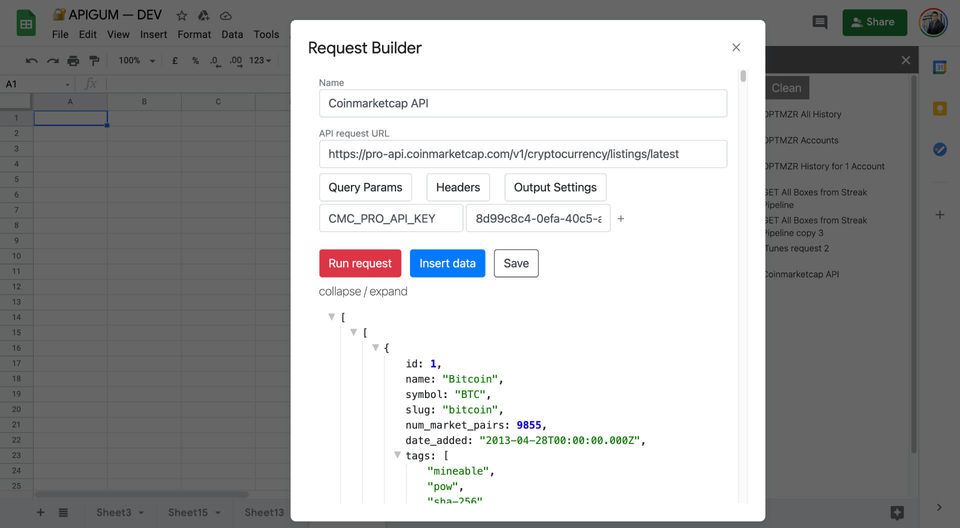Format as percent icon
The height and width of the screenshot is (528, 960).
click(195, 61)
